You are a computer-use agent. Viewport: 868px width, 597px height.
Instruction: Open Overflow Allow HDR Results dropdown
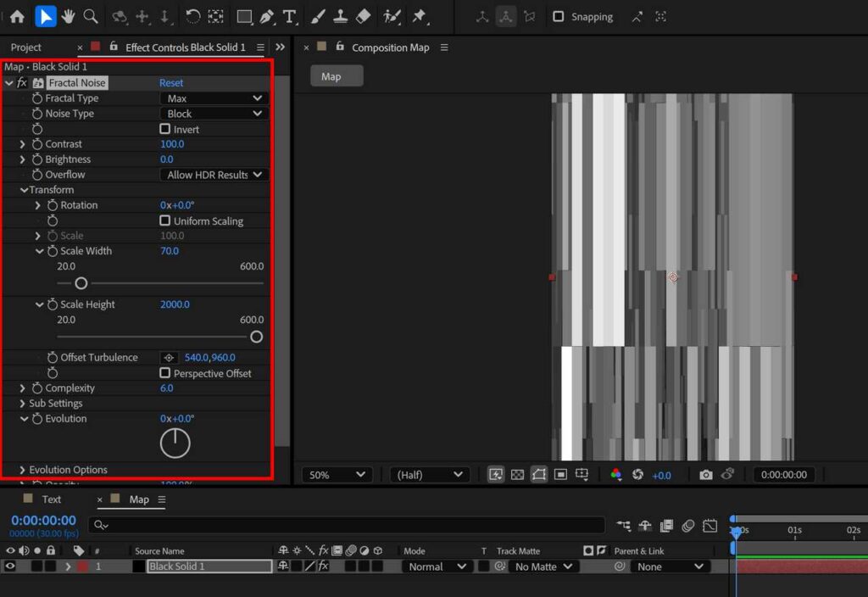[214, 175]
